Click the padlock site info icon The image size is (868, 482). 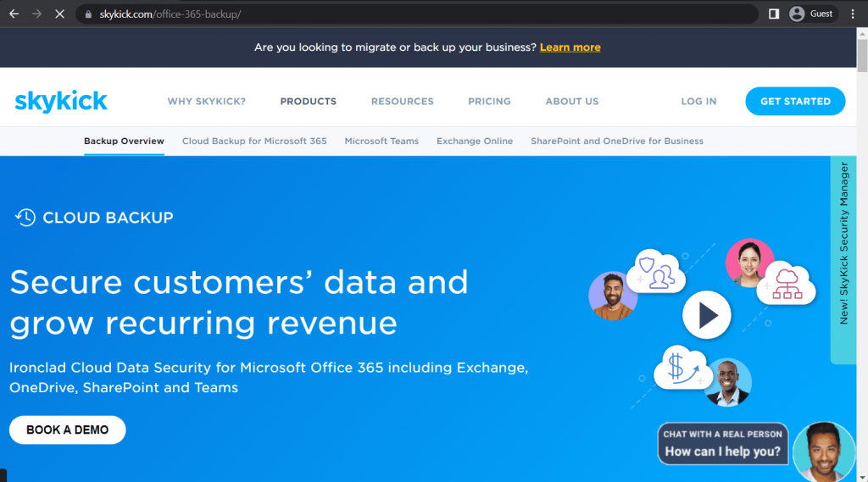coord(88,14)
